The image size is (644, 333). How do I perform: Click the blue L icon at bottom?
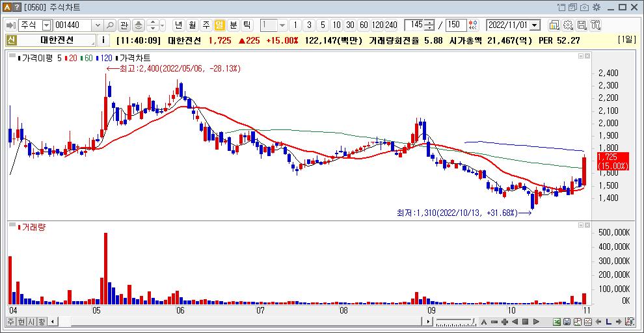pyautogui.click(x=608, y=321)
